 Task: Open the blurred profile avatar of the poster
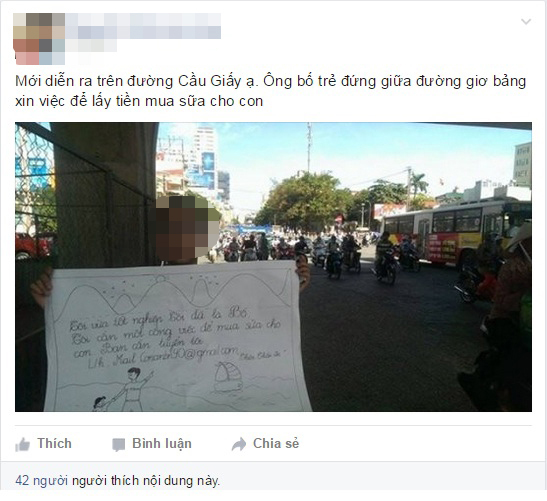39,39
